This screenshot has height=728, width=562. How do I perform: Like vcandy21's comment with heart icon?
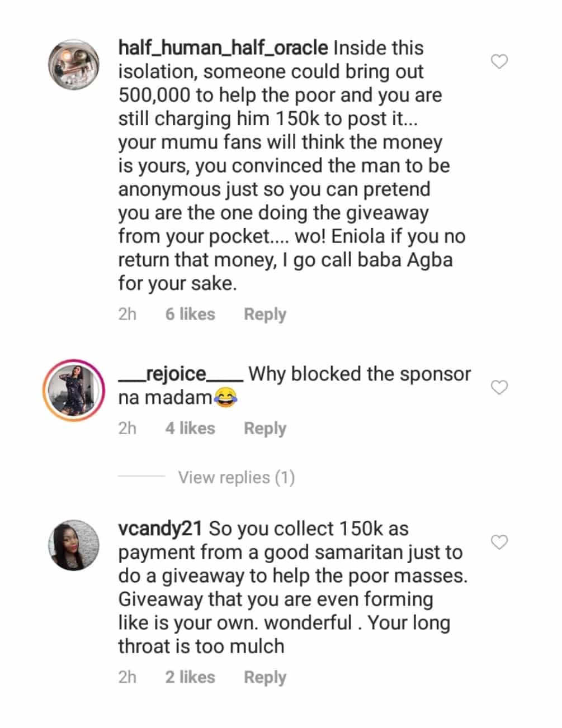(x=499, y=542)
